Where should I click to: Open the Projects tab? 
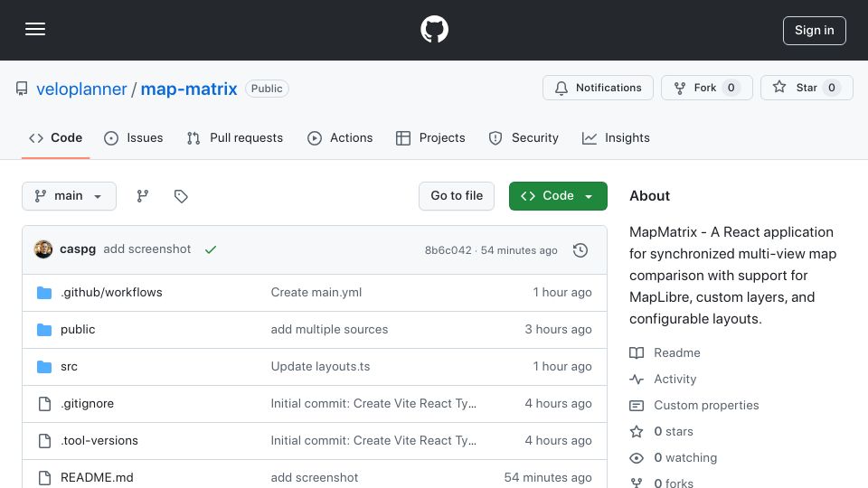pyautogui.click(x=430, y=137)
